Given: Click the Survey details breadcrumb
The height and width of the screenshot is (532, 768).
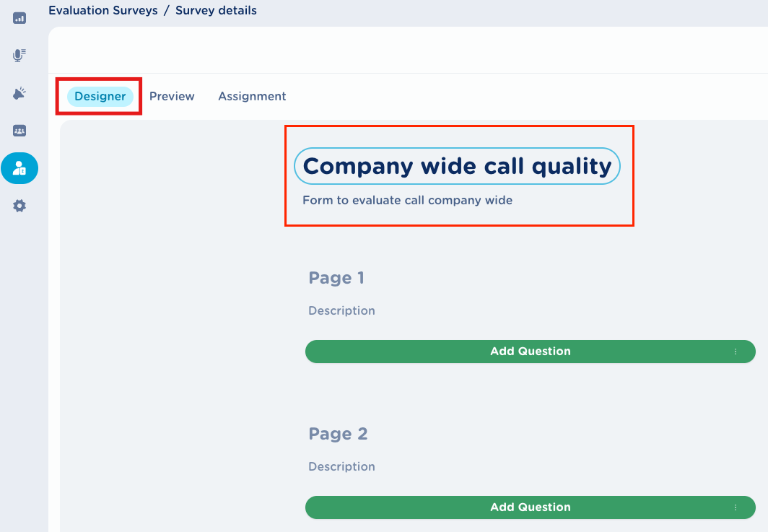Looking at the screenshot, I should pyautogui.click(x=216, y=11).
